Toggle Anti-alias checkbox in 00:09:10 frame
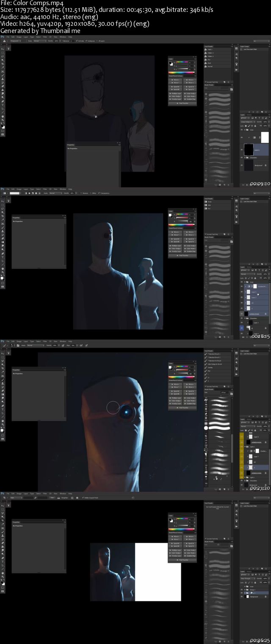This screenshot has height=644, width=271. point(77,41)
